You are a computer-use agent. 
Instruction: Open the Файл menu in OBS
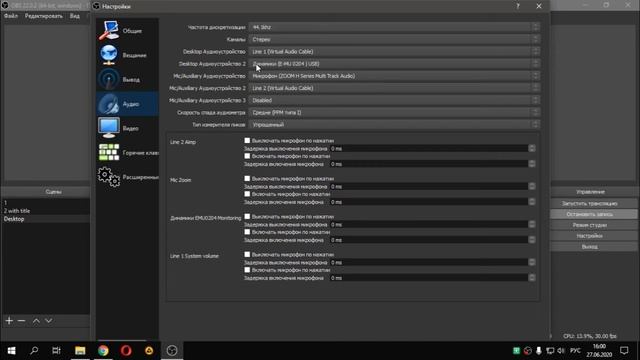point(11,16)
